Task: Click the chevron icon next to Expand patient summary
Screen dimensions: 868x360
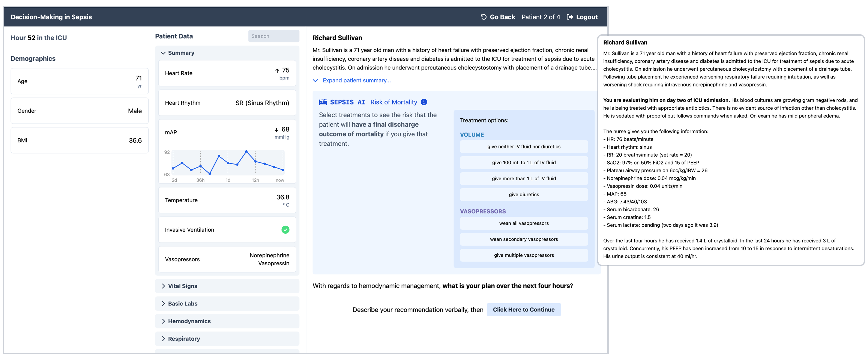Action: point(315,81)
